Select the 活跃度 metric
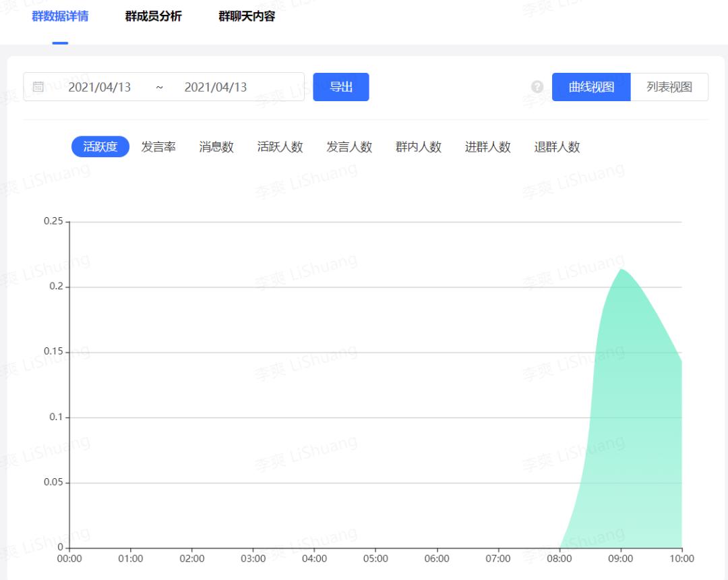This screenshot has height=580, width=728. [x=100, y=147]
